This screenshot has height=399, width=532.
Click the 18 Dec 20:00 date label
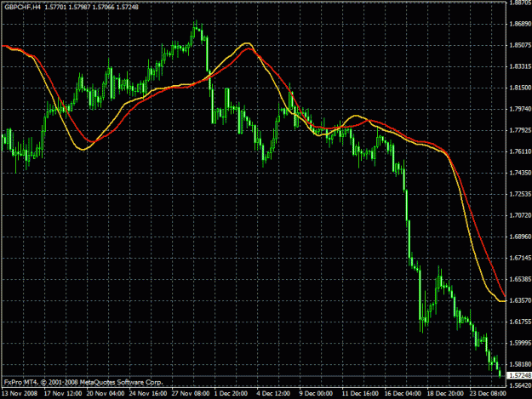(445, 394)
